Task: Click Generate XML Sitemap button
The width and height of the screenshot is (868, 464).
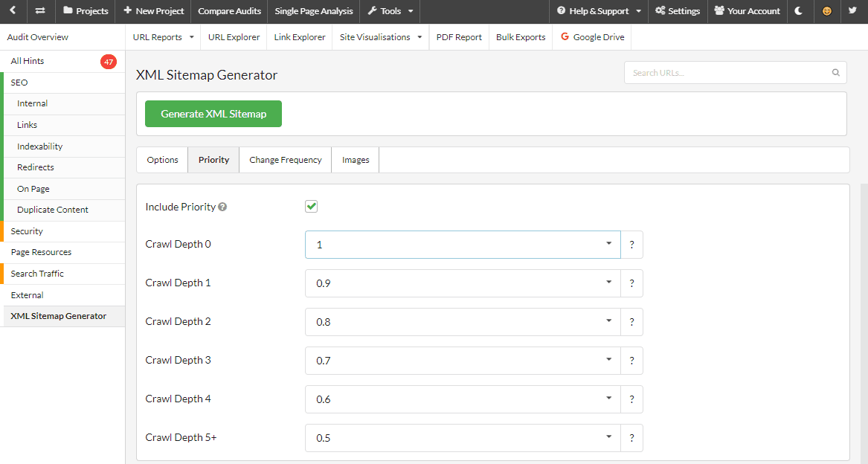Action: click(x=213, y=114)
